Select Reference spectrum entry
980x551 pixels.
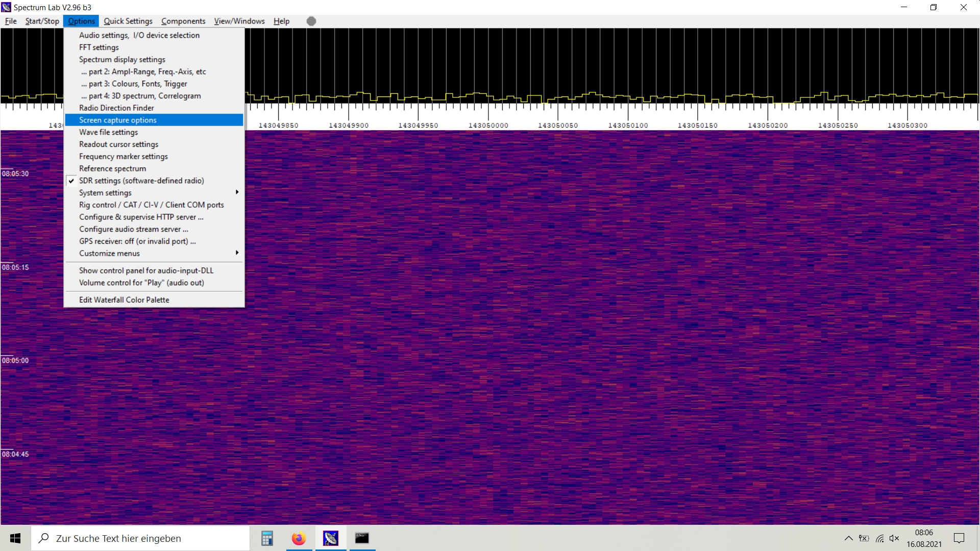pos(154,169)
